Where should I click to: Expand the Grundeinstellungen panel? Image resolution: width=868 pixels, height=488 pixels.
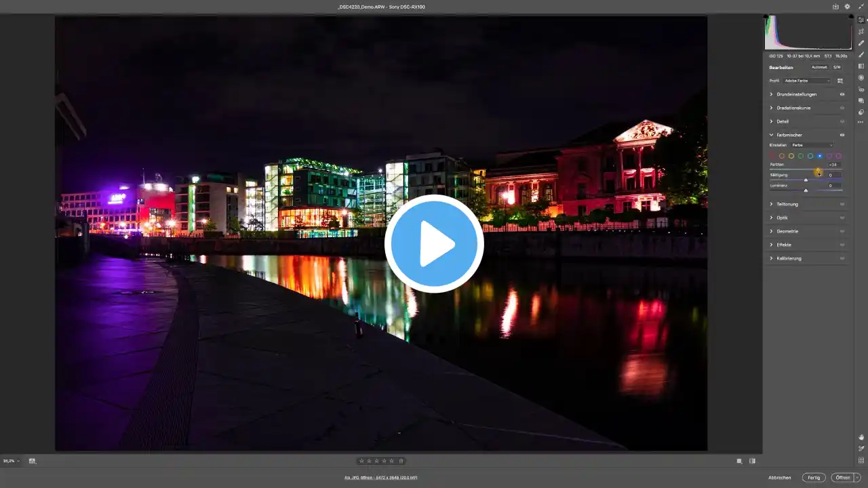pos(772,94)
